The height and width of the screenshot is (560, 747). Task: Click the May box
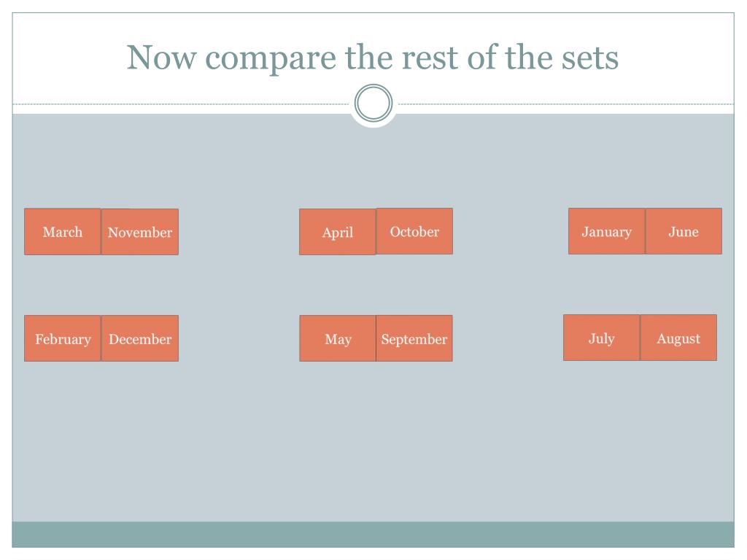(338, 338)
